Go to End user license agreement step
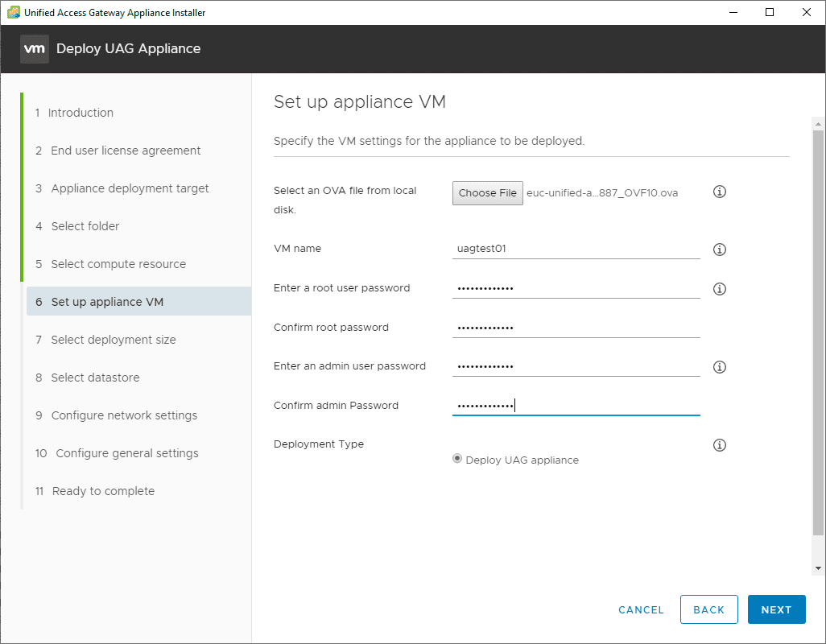Screen dimensions: 826x644 (x=126, y=151)
